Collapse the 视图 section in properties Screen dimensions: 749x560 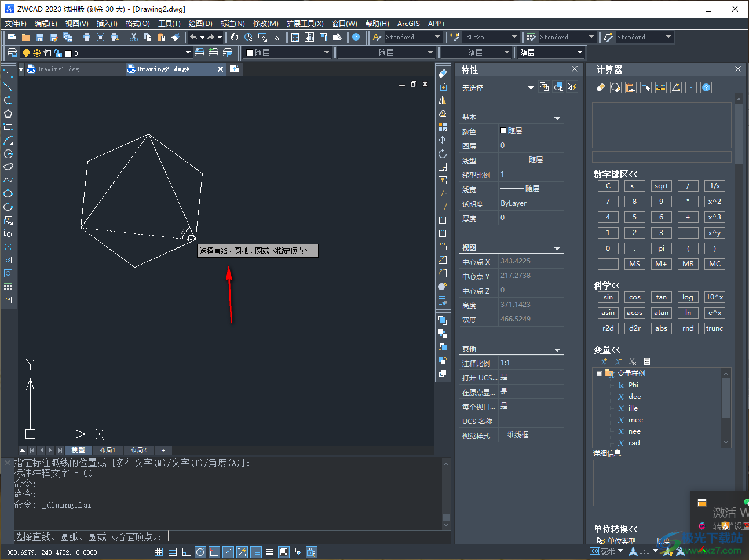click(557, 248)
